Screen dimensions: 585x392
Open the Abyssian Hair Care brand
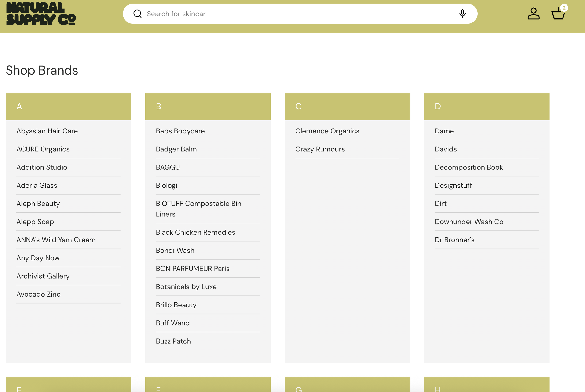(x=47, y=131)
